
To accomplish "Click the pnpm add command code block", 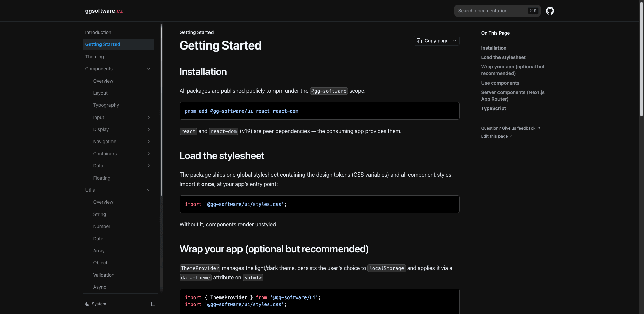I will [319, 111].
